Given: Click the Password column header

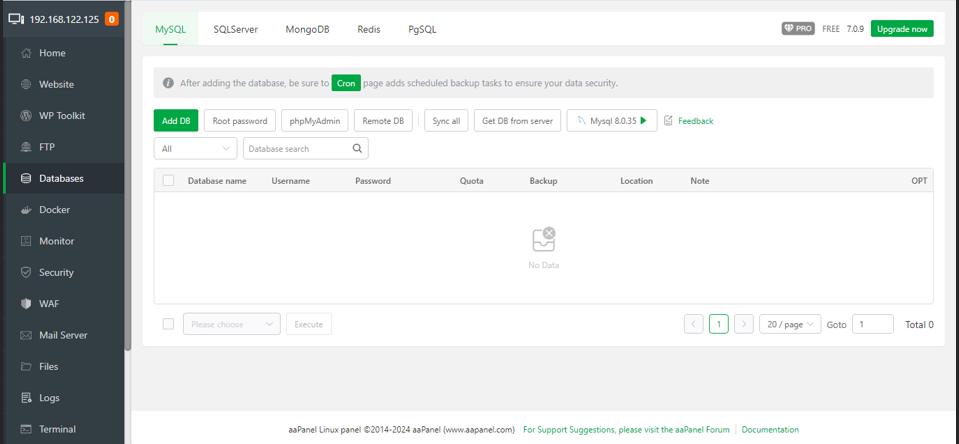Looking at the screenshot, I should pyautogui.click(x=373, y=181).
